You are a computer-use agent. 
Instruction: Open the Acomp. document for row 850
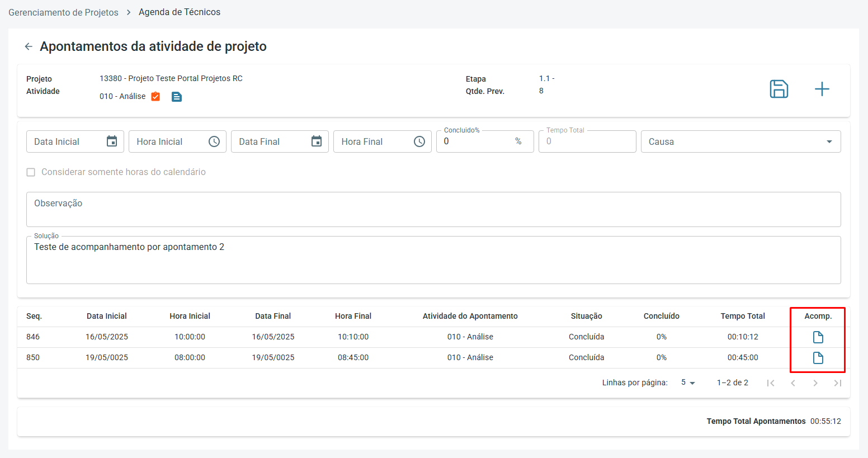click(818, 358)
